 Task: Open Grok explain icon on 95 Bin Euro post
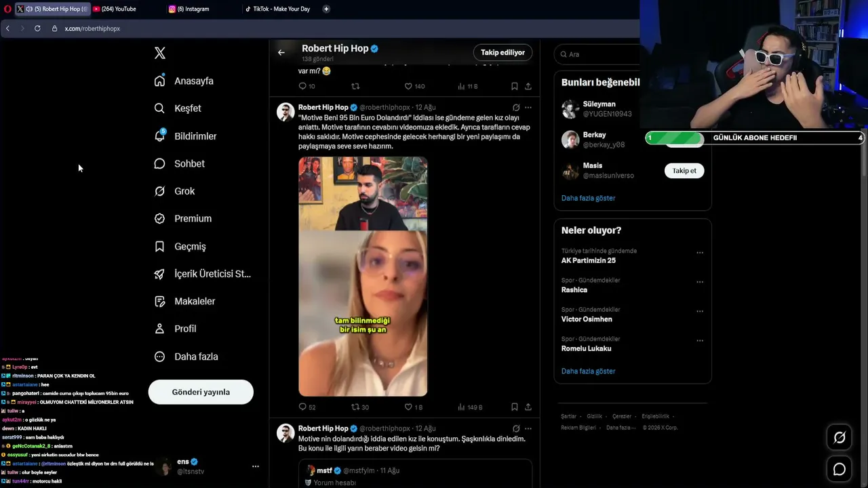[x=516, y=107]
